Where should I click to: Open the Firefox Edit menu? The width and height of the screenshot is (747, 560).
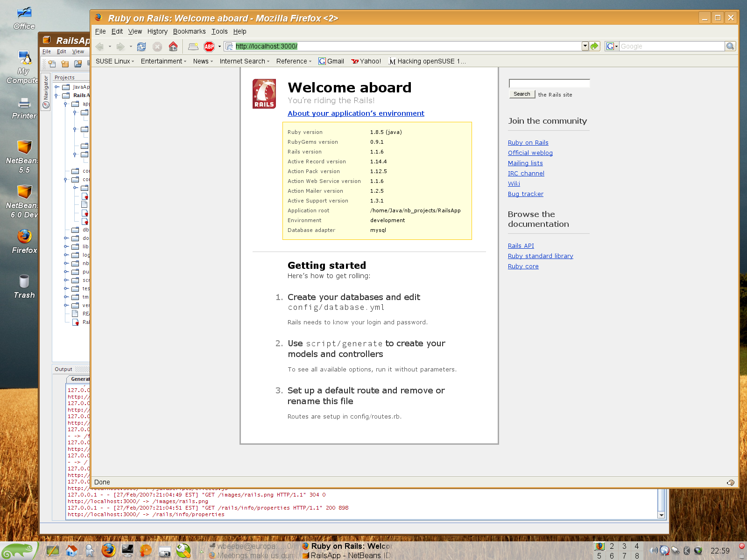click(117, 31)
